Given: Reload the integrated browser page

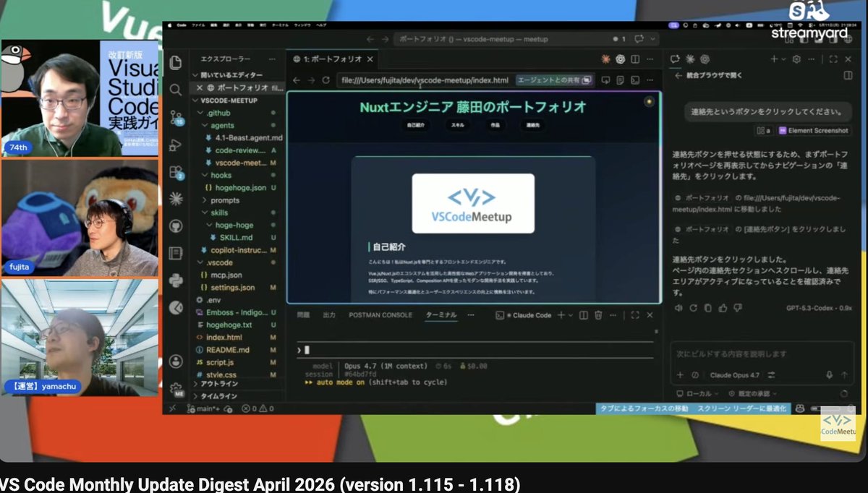Looking at the screenshot, I should click(x=326, y=80).
